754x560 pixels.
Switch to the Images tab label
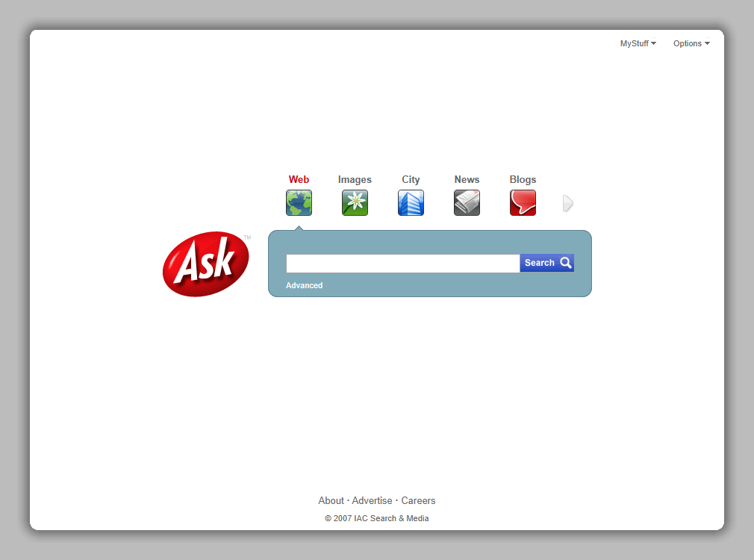(355, 179)
